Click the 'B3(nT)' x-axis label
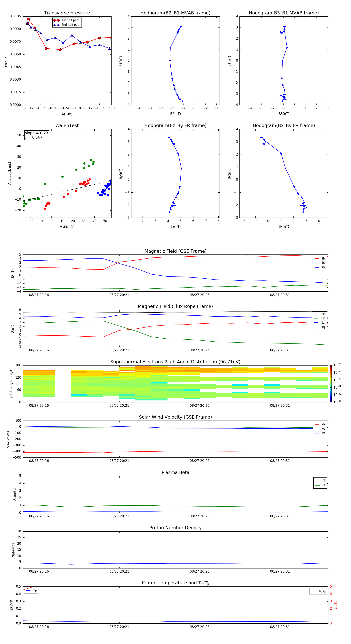This screenshot has width=351, height=644. (284, 114)
